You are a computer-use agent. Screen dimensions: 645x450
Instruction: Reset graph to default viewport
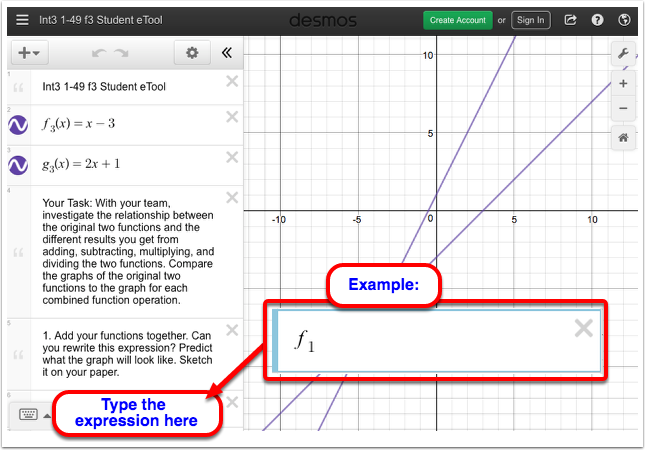623,137
